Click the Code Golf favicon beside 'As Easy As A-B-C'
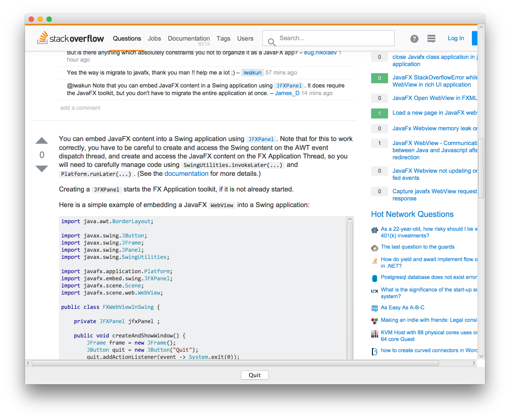 374,308
